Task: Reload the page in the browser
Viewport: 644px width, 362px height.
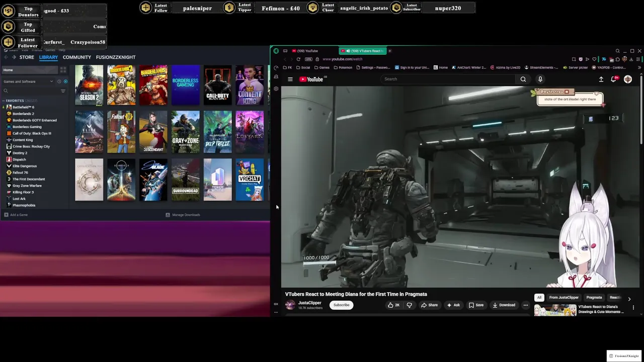Action: (298, 59)
